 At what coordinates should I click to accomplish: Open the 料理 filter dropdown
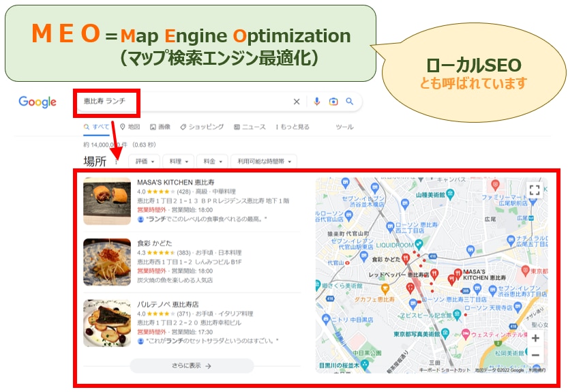tap(179, 162)
